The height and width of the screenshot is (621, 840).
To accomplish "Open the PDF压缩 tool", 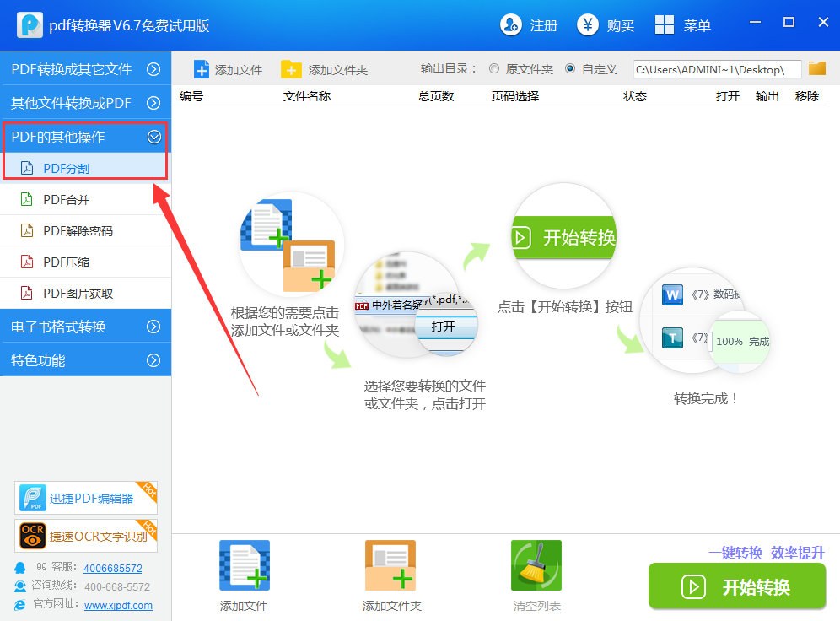I will coord(69,262).
